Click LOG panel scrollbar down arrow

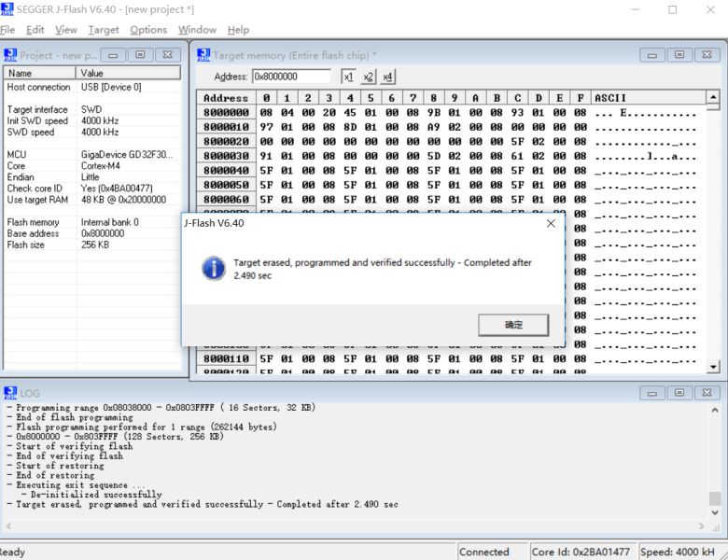click(x=715, y=512)
